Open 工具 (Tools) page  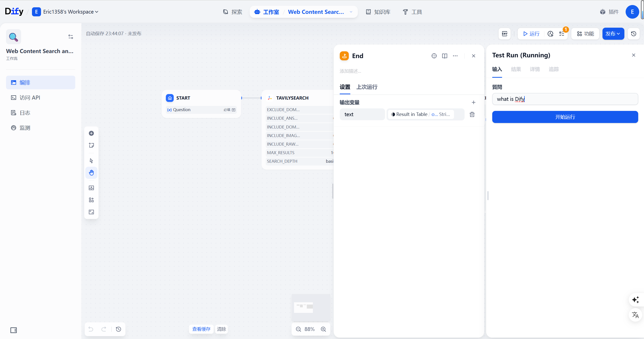(x=412, y=12)
